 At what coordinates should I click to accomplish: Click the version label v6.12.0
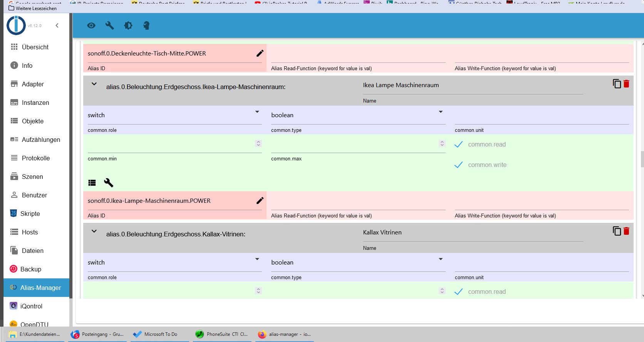coord(35,26)
